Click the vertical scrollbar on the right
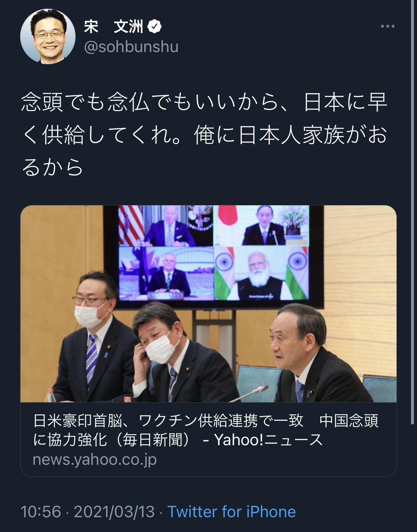Image resolution: width=417 pixels, height=532 pixels. pos(413,212)
